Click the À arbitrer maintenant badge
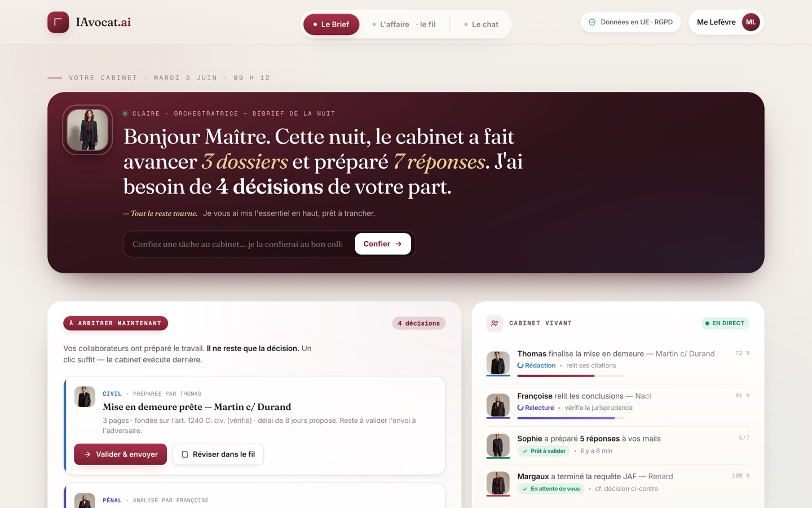 point(116,323)
